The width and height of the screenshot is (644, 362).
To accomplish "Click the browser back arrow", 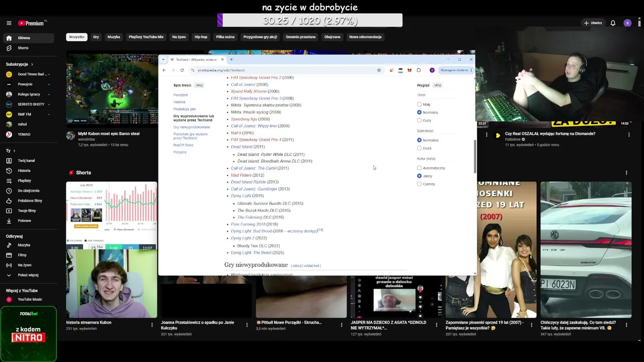I will pyautogui.click(x=164, y=70).
